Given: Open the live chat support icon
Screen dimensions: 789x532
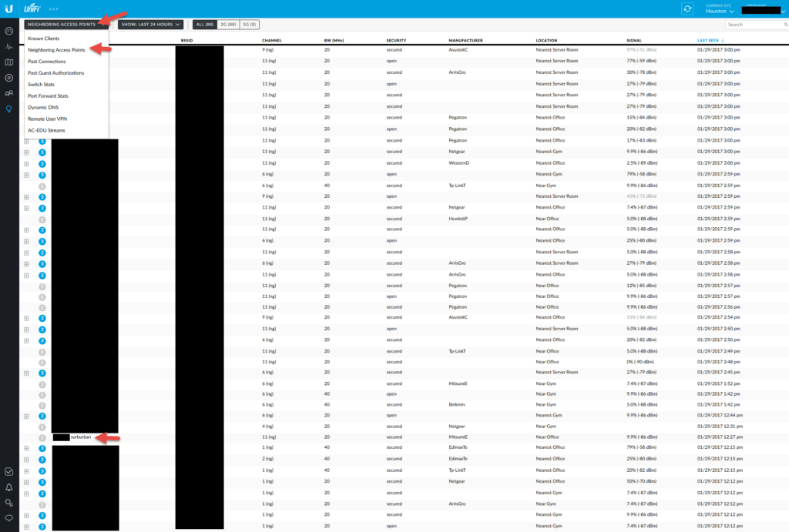Looking at the screenshot, I should click(8, 518).
